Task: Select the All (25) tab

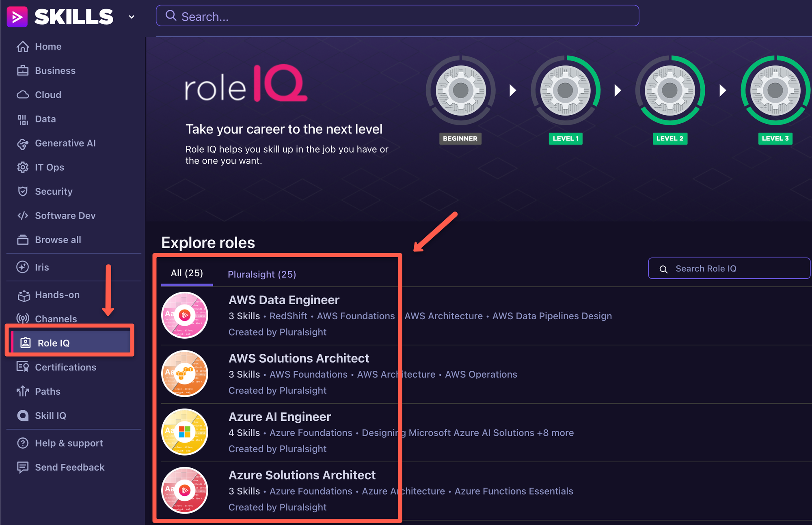Action: click(186, 273)
